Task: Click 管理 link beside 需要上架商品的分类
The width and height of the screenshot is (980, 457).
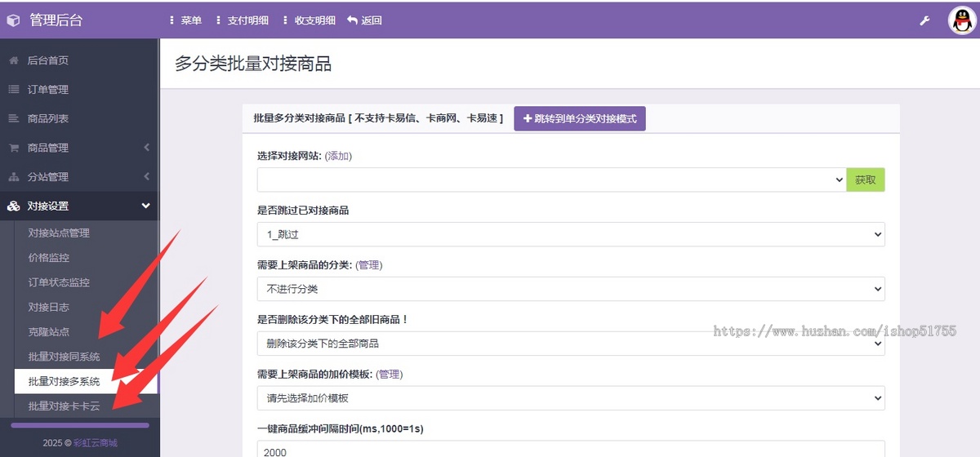Action: (x=369, y=265)
